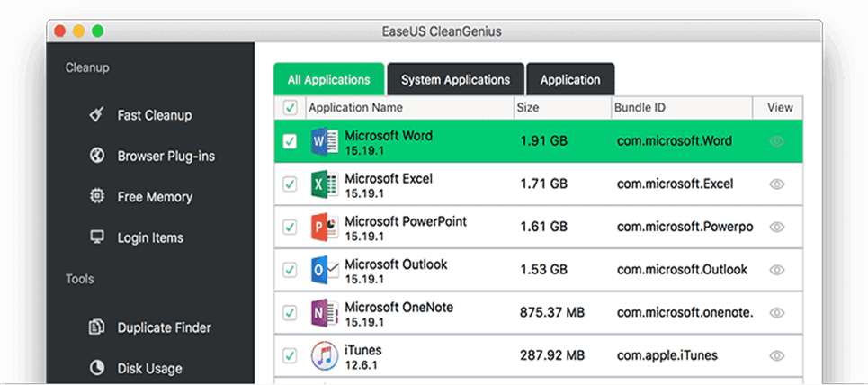Click the 875.37 MB size value

tap(552, 313)
